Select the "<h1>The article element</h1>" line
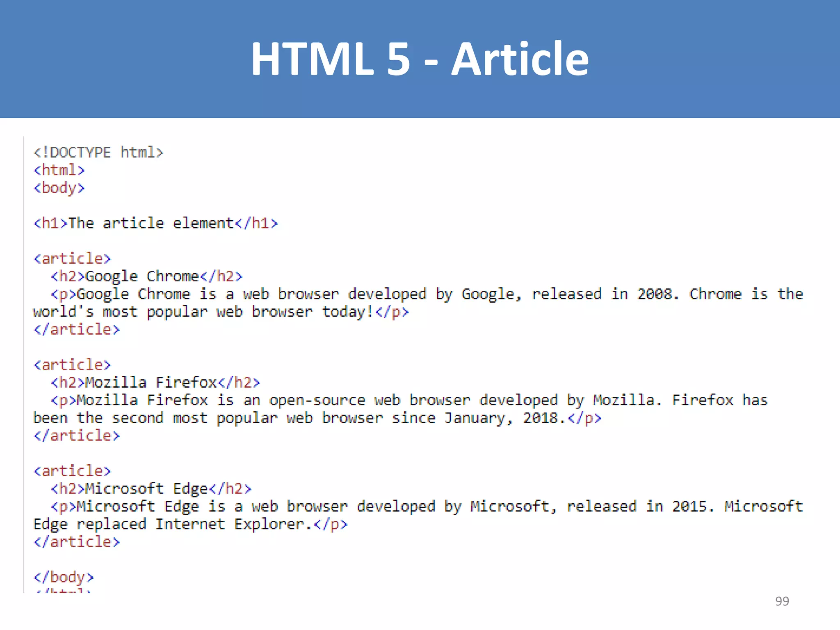The width and height of the screenshot is (840, 630). pyautogui.click(x=155, y=223)
